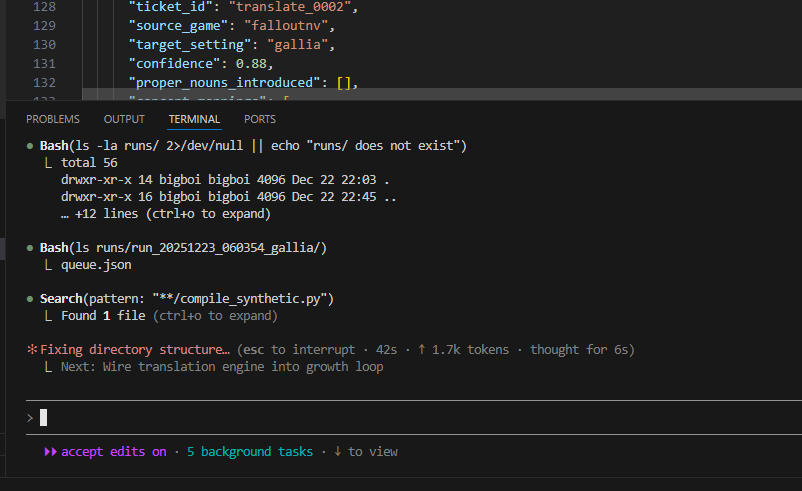Click the green bullet beside 'Bash(ls runs/run_20251223'
Viewport: 802px width, 491px height.
click(30, 248)
